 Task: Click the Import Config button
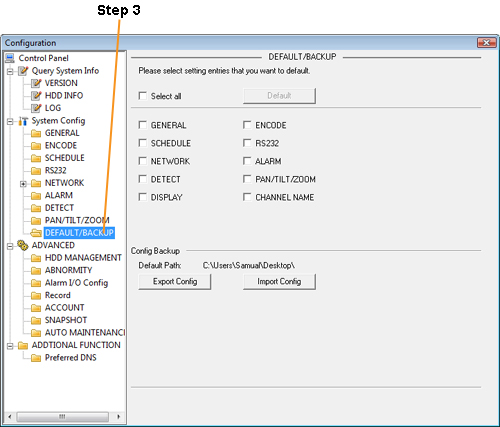click(279, 282)
